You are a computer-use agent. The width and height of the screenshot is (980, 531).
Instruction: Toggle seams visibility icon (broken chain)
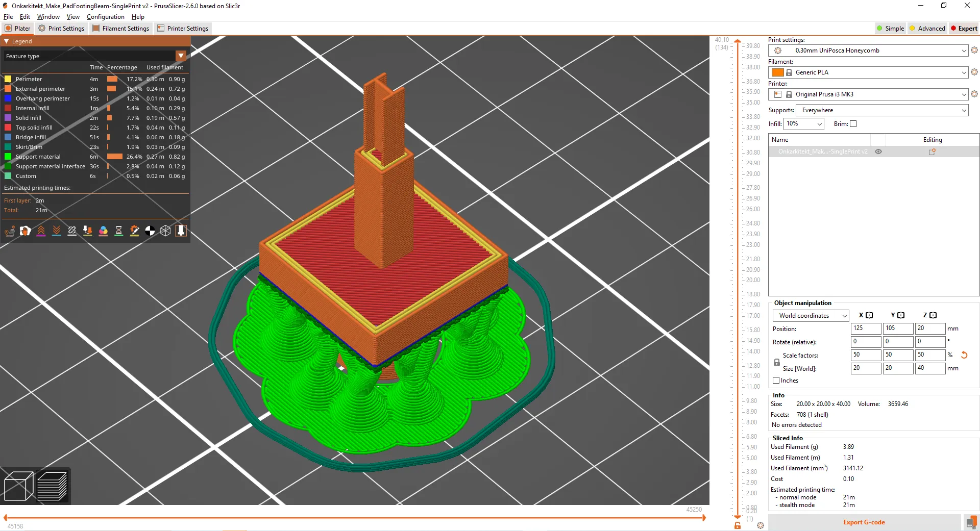click(x=72, y=231)
